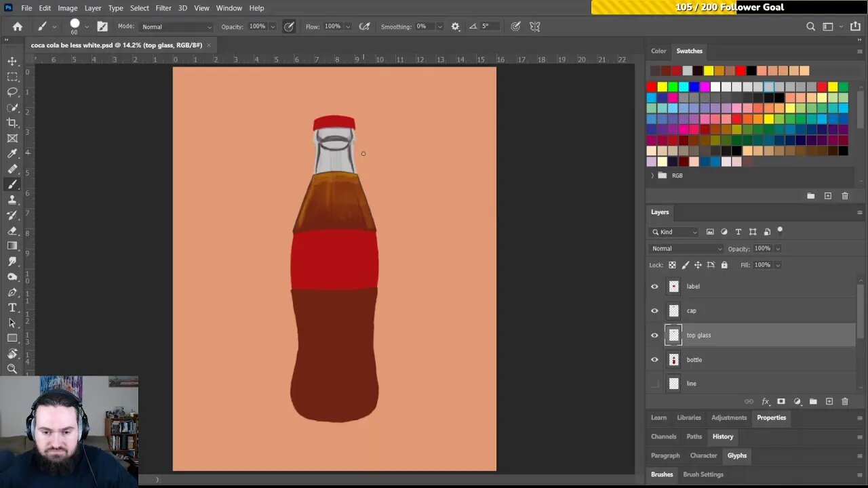
Task: Create a new layer in Layers panel
Action: [829, 402]
